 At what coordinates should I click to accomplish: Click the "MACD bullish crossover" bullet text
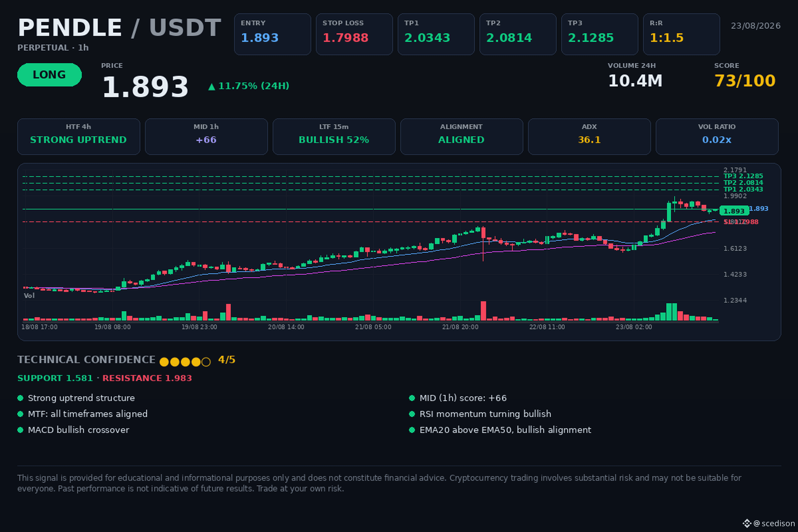[x=79, y=430]
